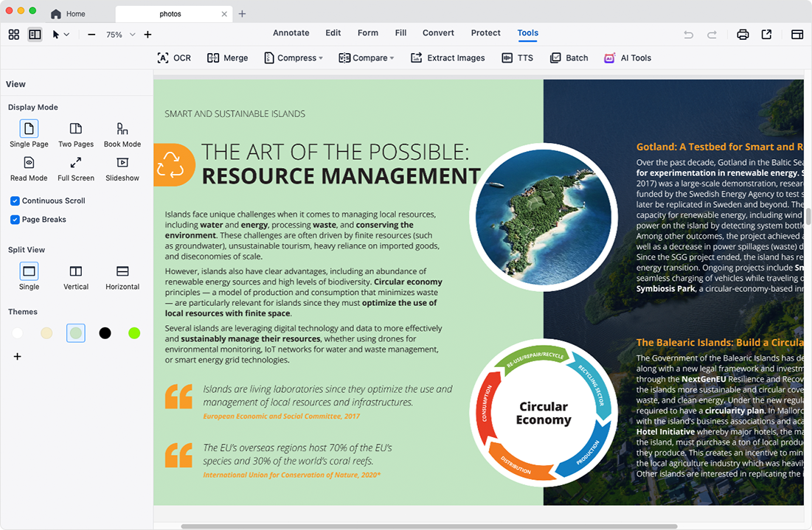Click the horizontal scrollbar at bottom

(428, 526)
